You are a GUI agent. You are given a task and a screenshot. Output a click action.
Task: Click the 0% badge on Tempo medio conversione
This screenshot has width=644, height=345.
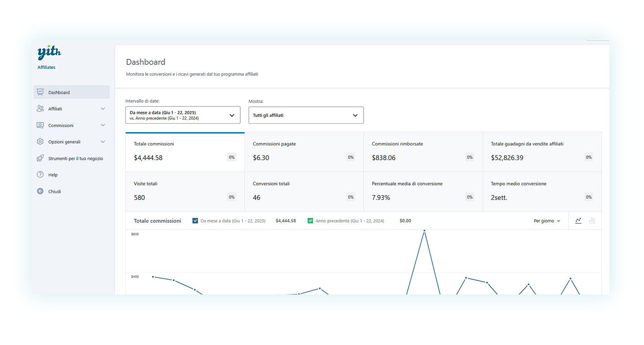tap(589, 197)
